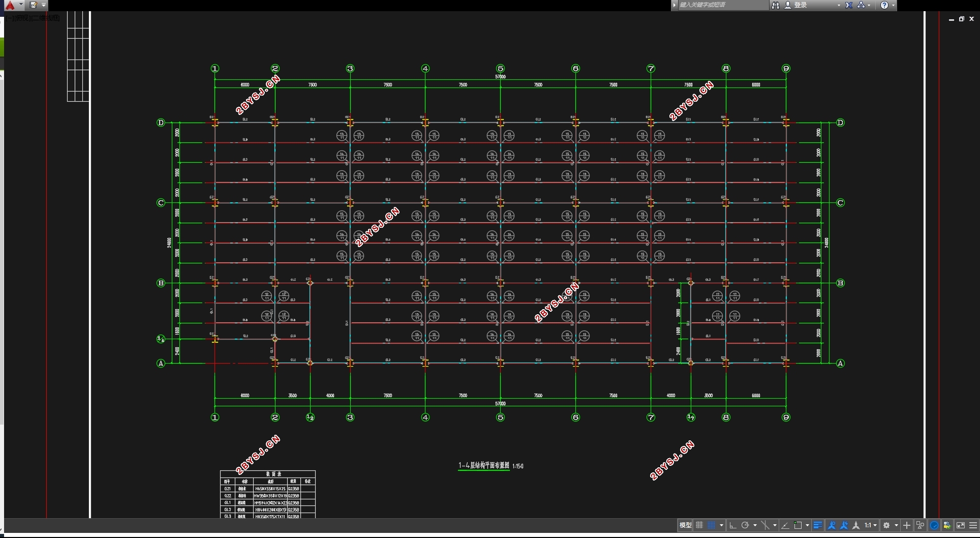Click the [-] viewport controls label
This screenshot has height=538, width=980.
tap(10, 18)
